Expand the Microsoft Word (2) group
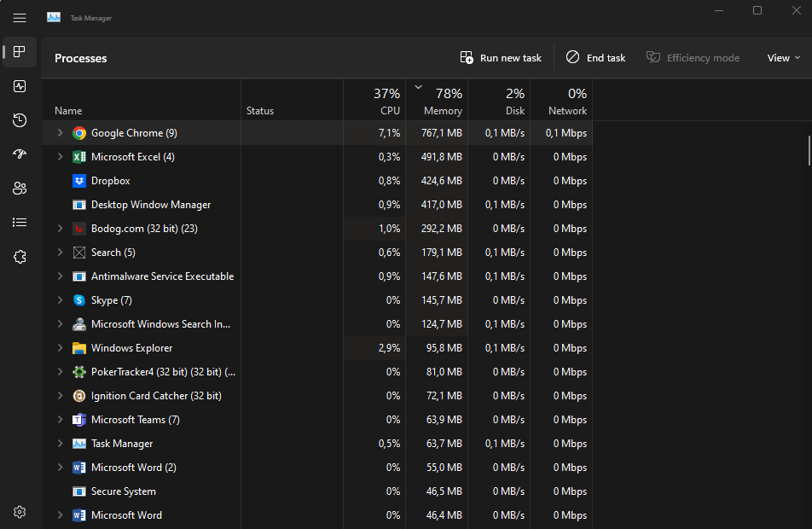The width and height of the screenshot is (812, 529). click(x=60, y=468)
